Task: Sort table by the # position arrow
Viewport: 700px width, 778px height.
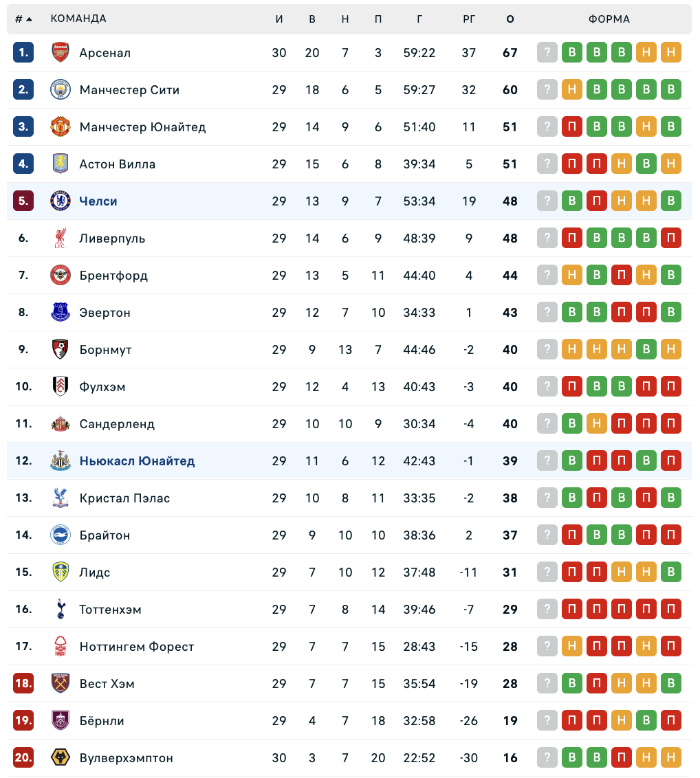Action: (24, 19)
